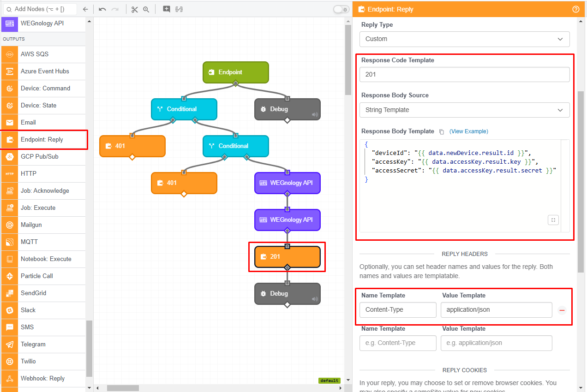Select the HTTP node icon
Image resolution: width=587 pixels, height=392 pixels.
tap(10, 174)
